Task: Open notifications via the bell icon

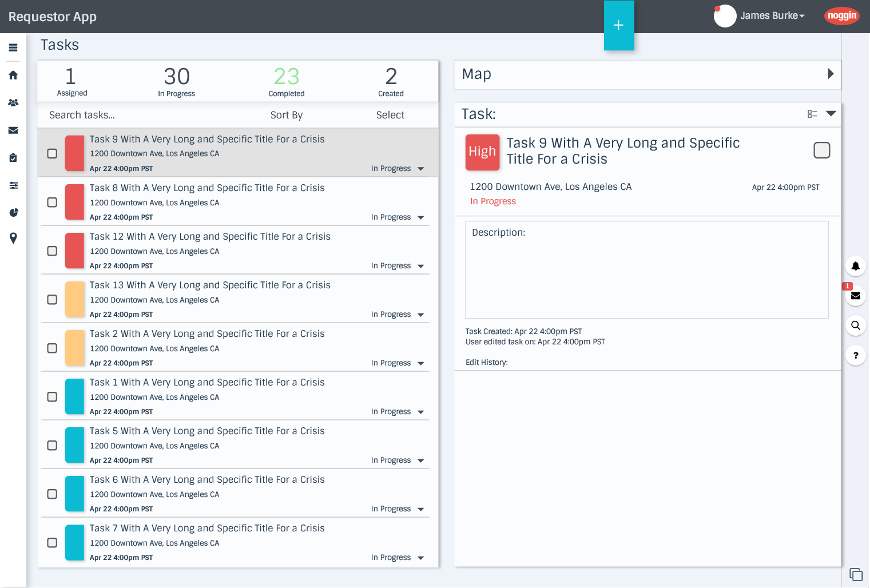Action: point(855,266)
